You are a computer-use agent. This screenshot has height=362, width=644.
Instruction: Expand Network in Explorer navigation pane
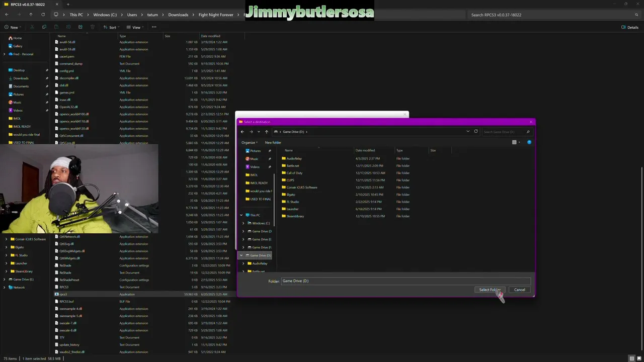pos(5,288)
